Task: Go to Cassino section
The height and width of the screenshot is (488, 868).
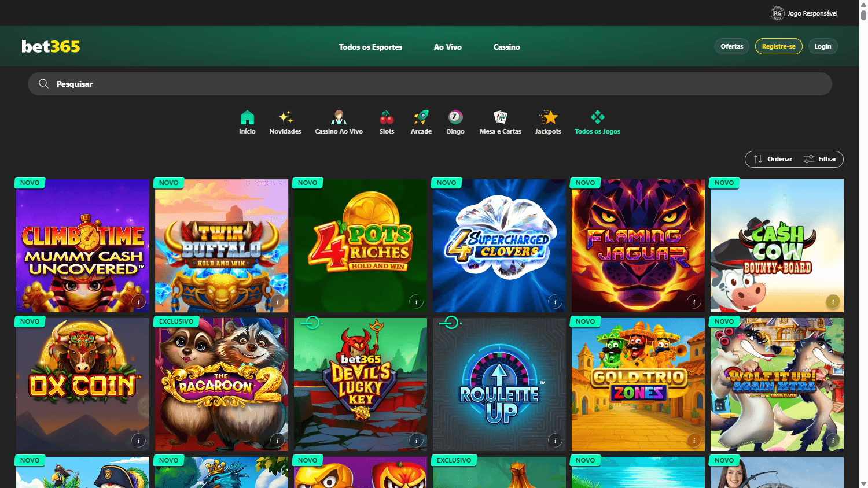Action: coord(507,47)
